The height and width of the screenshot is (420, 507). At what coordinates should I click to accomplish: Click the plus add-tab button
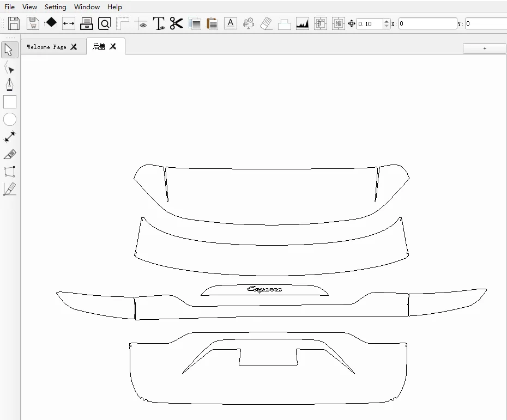(x=485, y=48)
